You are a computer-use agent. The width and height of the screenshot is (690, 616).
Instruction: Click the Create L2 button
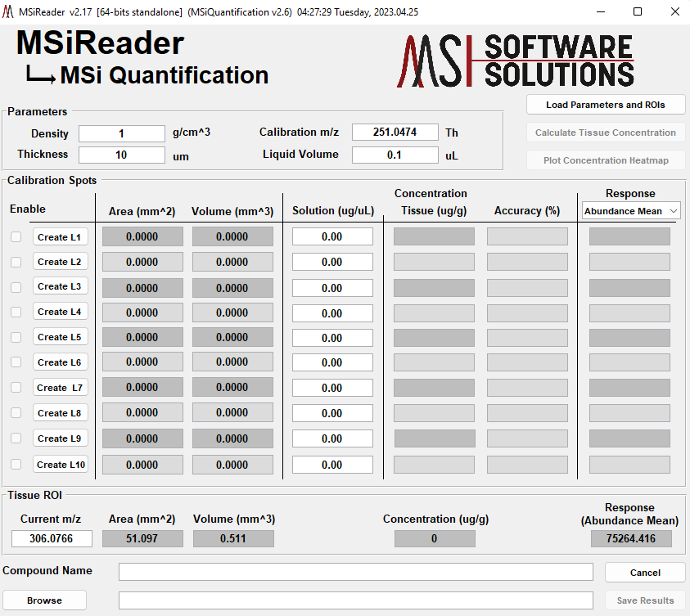pos(61,262)
